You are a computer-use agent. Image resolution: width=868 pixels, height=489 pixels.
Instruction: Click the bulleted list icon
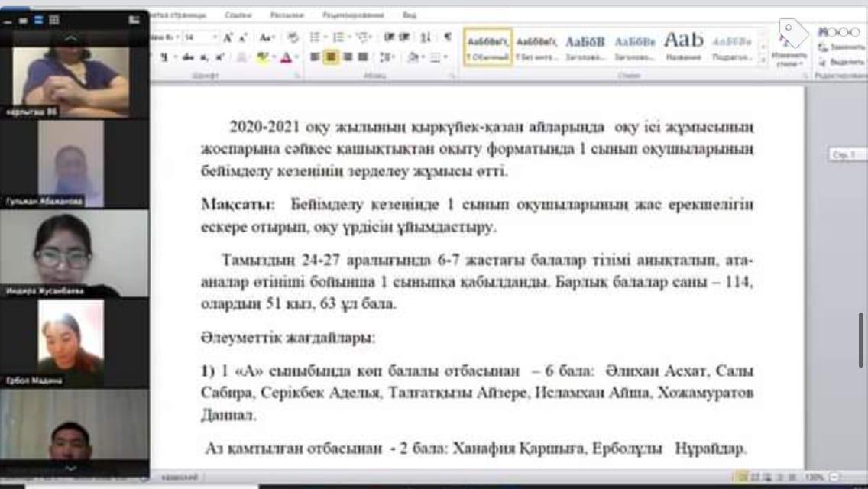(315, 37)
